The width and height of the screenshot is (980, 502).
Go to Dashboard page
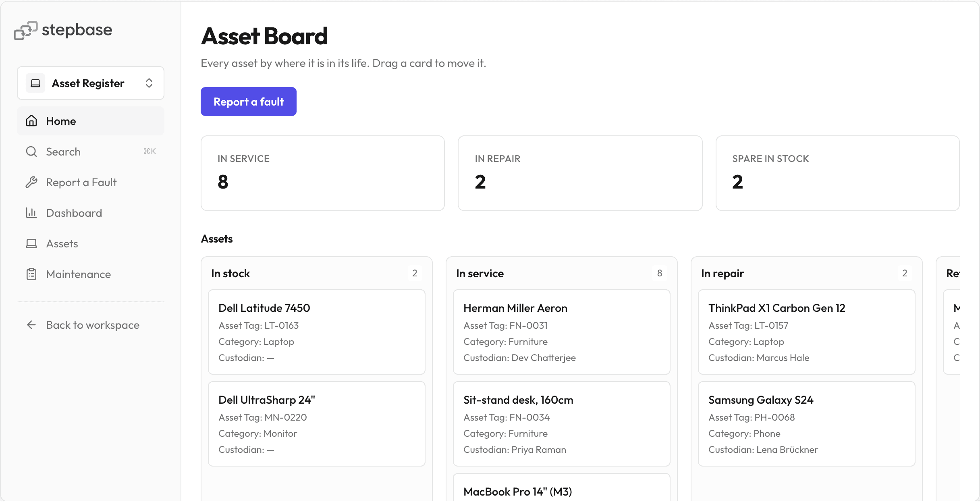tap(91, 213)
